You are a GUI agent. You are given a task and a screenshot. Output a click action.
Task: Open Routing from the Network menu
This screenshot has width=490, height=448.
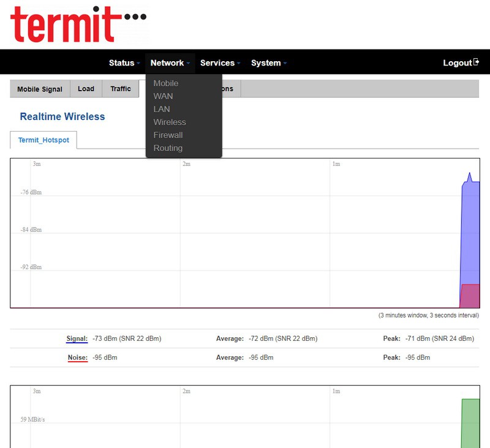(x=168, y=148)
